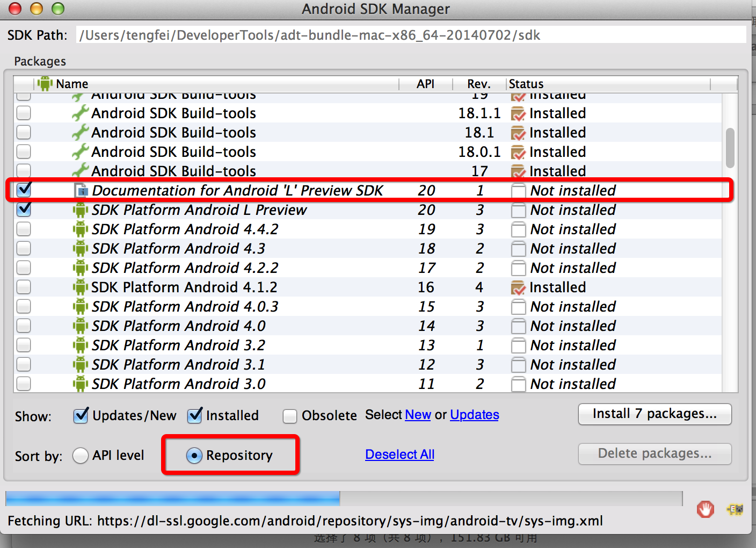Check SDK Platform Android 4.3 checkbox

[24, 248]
